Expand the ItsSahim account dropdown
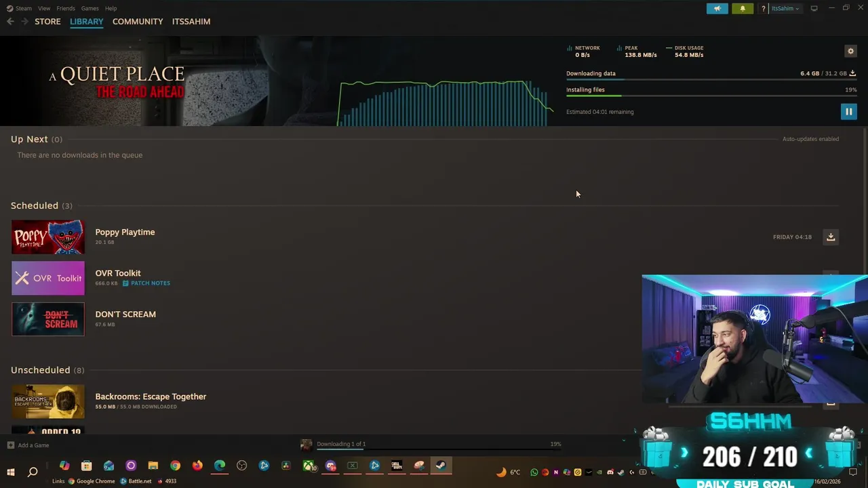This screenshot has height=488, width=868. 787,9
